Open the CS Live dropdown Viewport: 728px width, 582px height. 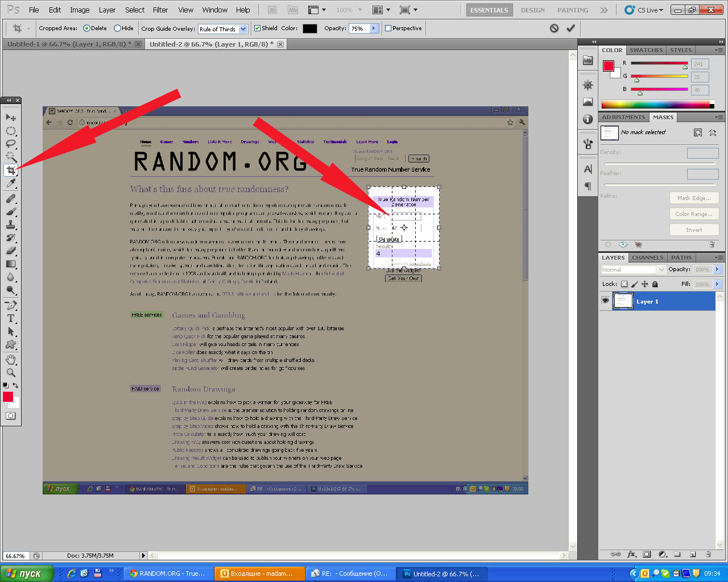(644, 10)
